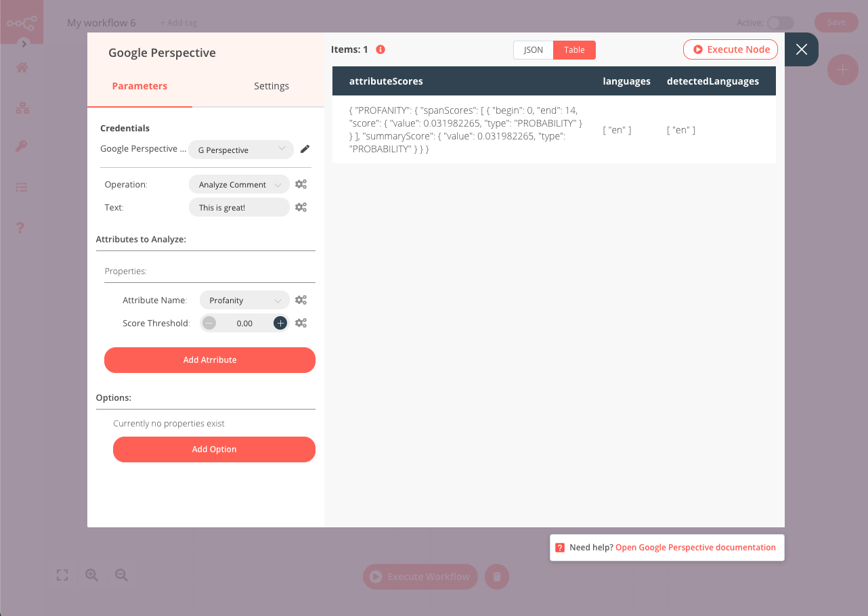
Task: Click the trash icon near Execute Workflow
Action: [497, 577]
